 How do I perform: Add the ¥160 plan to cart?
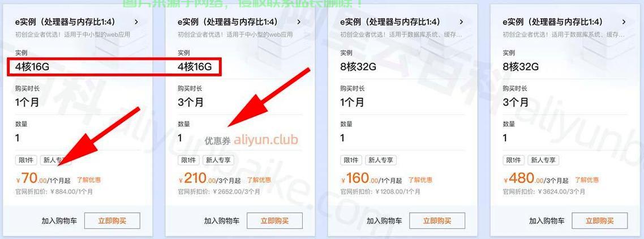384,221
